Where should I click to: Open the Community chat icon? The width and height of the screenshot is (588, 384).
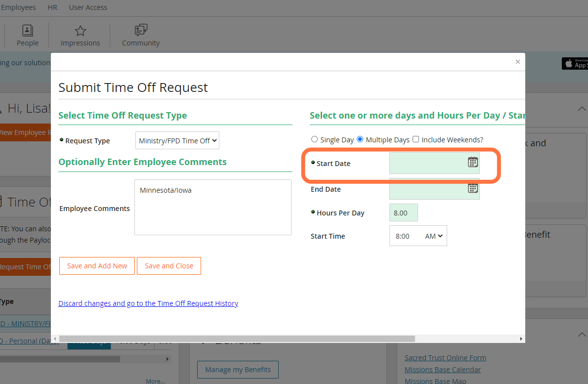[141, 30]
